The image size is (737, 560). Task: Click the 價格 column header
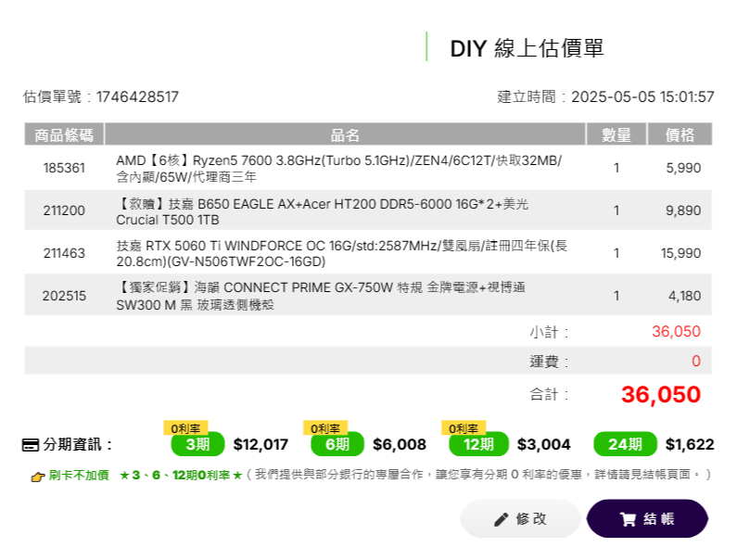[680, 135]
